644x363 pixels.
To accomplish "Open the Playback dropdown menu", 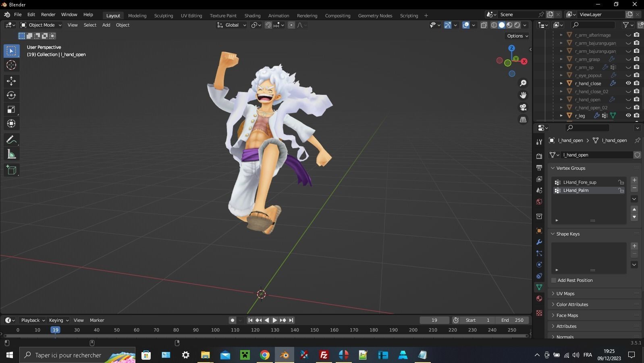I will pyautogui.click(x=33, y=320).
